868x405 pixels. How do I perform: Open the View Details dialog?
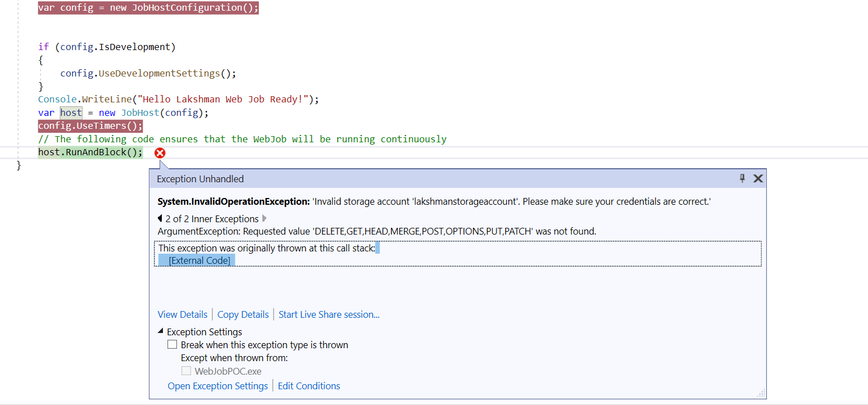pyautogui.click(x=182, y=314)
